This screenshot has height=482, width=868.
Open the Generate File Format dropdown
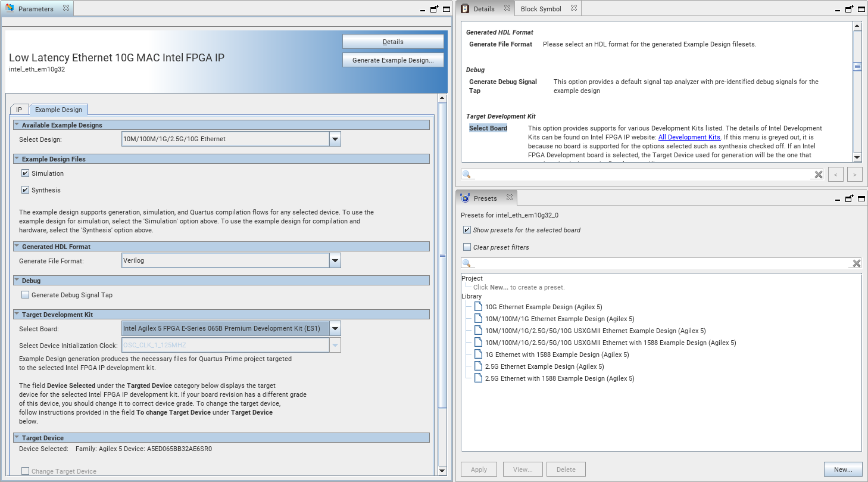point(335,260)
